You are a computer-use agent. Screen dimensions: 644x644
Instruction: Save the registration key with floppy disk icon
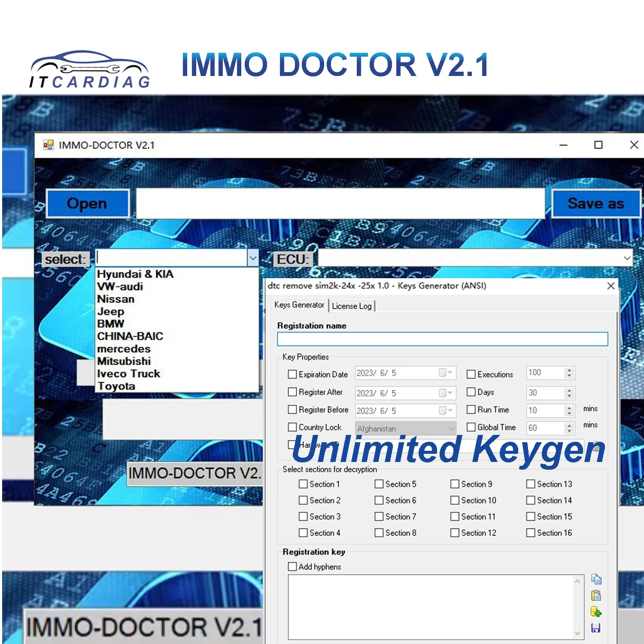pos(597,628)
